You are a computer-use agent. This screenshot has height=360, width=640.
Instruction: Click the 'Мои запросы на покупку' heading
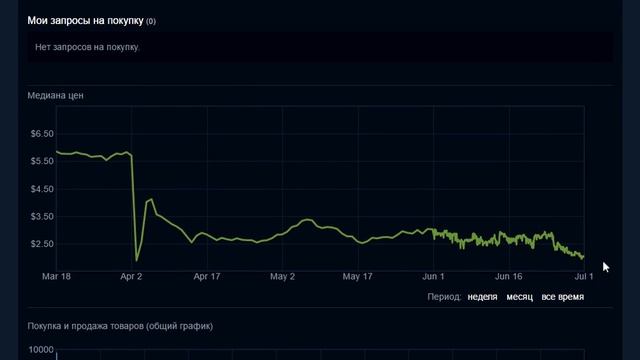coord(85,20)
